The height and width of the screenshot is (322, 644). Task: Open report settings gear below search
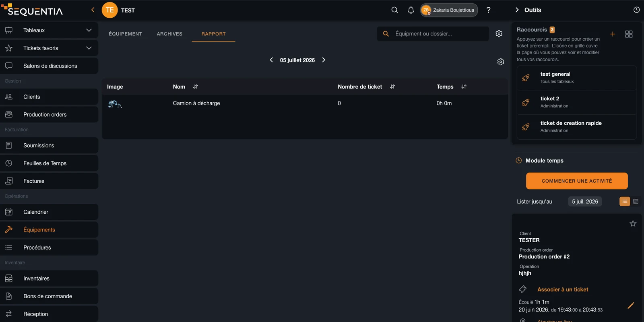[501, 62]
